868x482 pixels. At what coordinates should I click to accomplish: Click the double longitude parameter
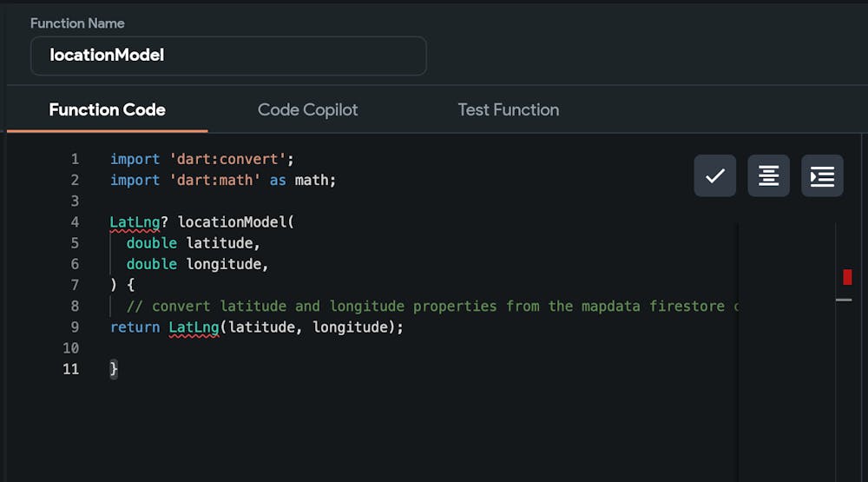[197, 264]
